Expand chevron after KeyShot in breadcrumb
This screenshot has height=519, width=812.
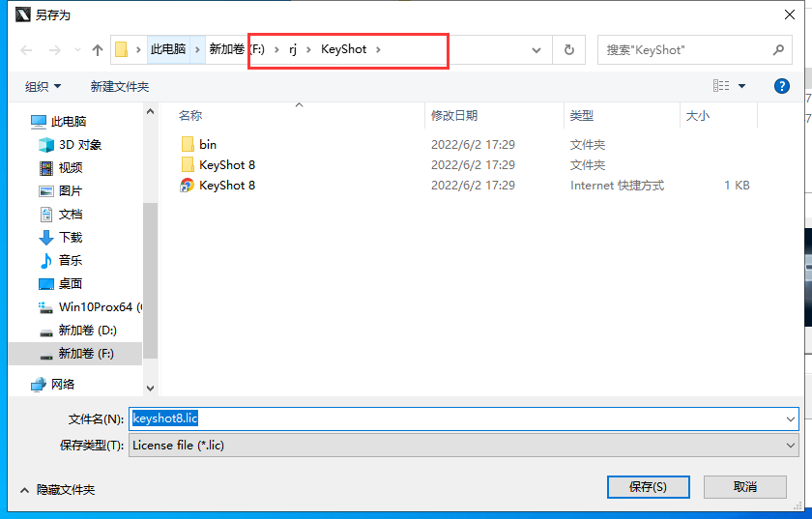pos(378,49)
